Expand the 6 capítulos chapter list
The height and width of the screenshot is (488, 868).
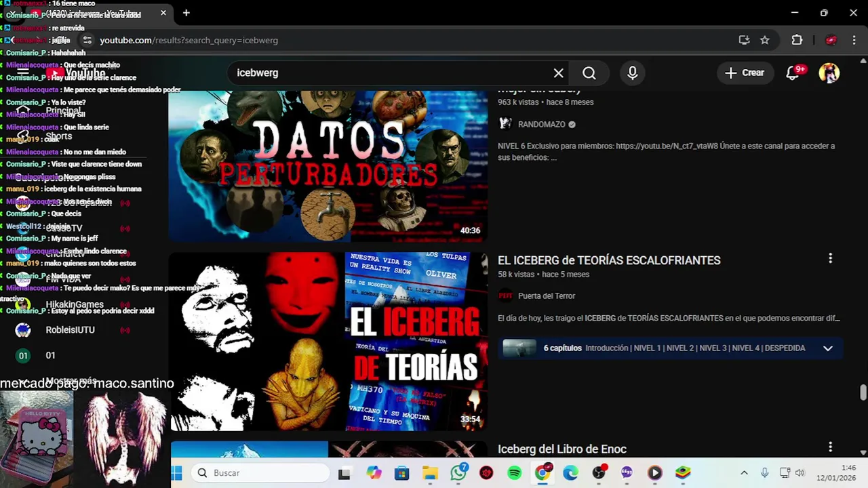[827, 348]
